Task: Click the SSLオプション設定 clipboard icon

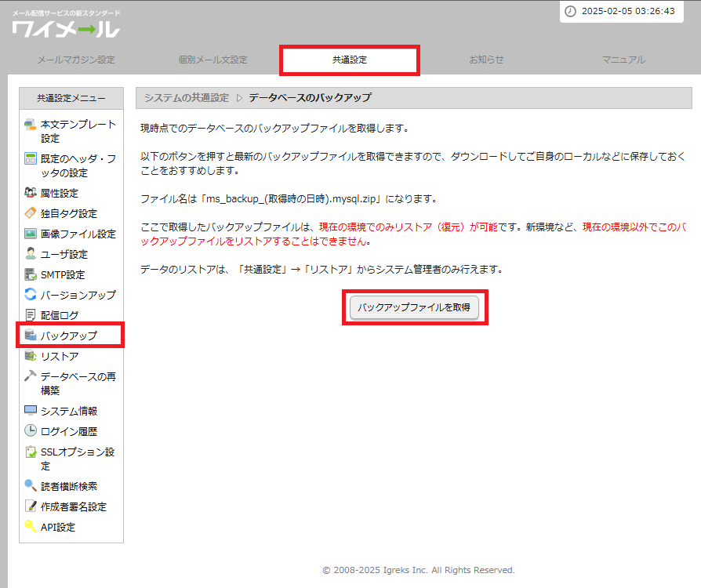Action: (x=30, y=452)
